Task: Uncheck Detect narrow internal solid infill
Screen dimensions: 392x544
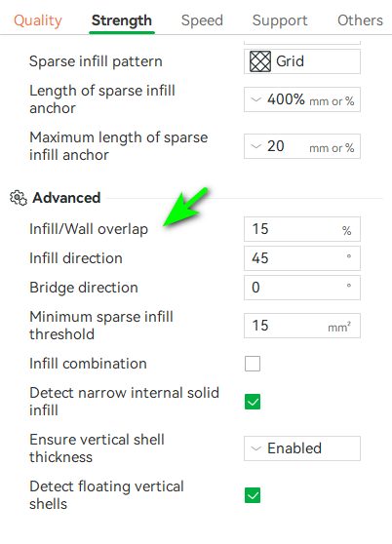Action: pyautogui.click(x=253, y=402)
